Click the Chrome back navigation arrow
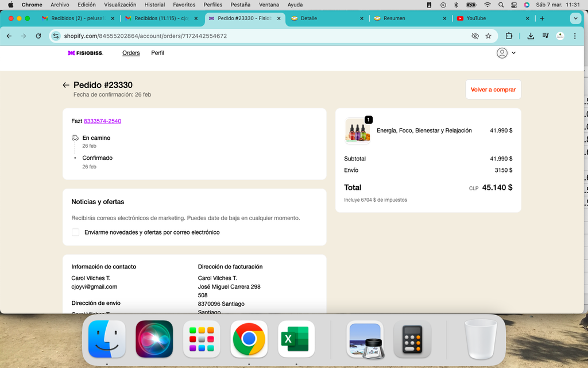Screen dimensions: 588x368 (9, 36)
